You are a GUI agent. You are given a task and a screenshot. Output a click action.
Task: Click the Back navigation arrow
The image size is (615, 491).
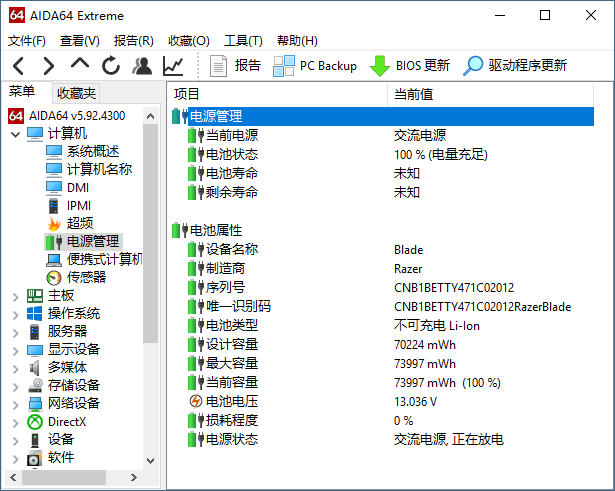(18, 66)
